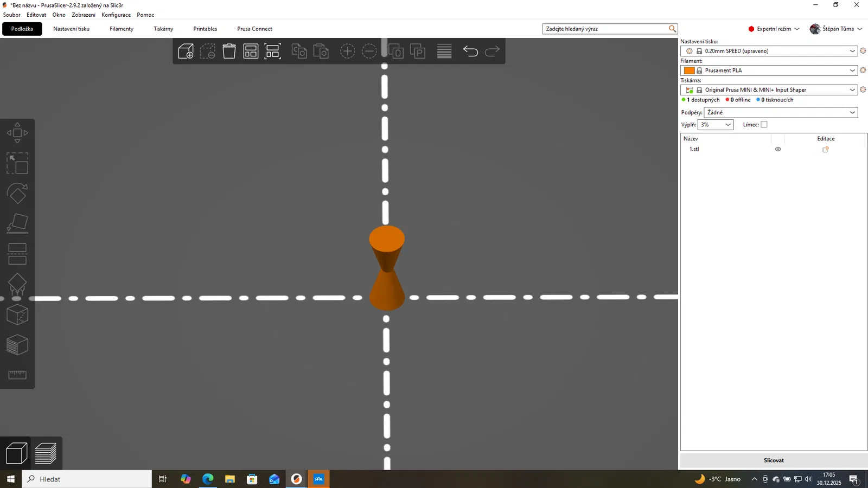Viewport: 868px width, 488px height.
Task: Arrange selection using the bracketed layout icon
Action: pyautogui.click(x=272, y=51)
